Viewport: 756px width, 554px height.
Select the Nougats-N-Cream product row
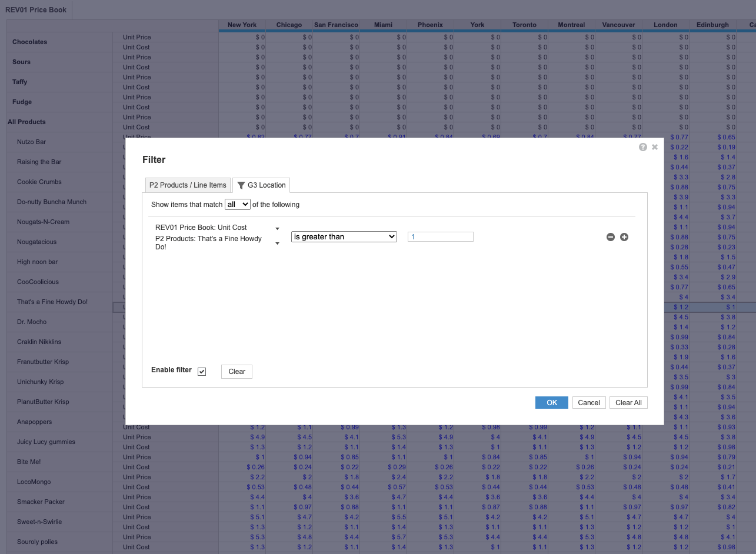coord(43,222)
